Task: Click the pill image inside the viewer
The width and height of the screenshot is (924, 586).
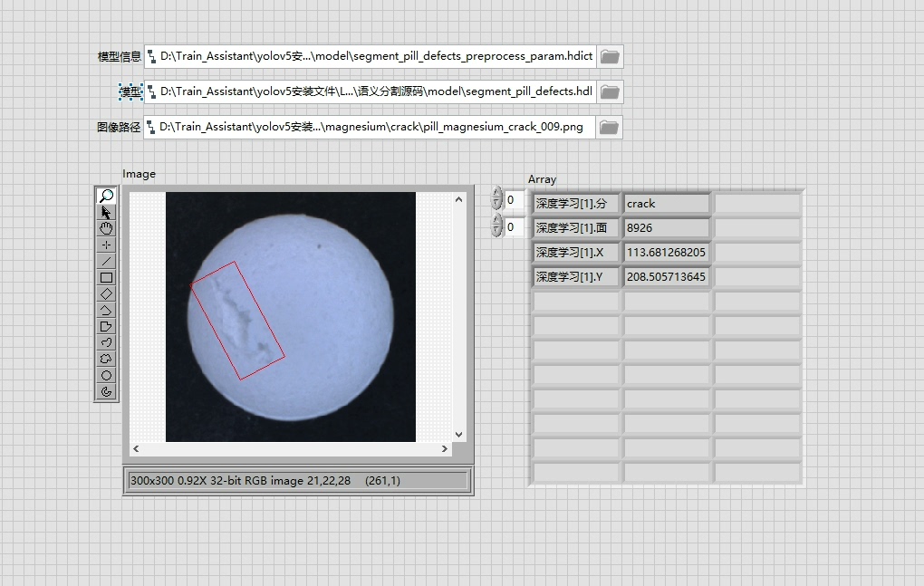Action: [291, 317]
